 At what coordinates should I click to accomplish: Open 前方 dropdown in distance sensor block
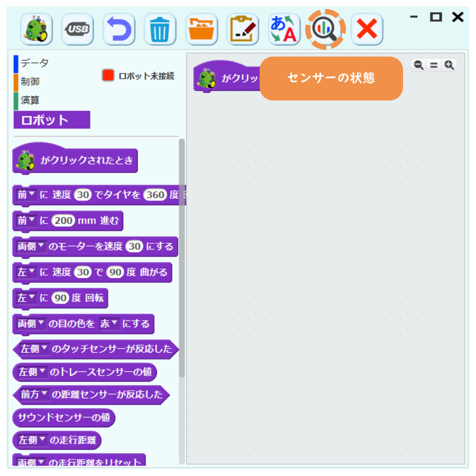click(x=34, y=395)
